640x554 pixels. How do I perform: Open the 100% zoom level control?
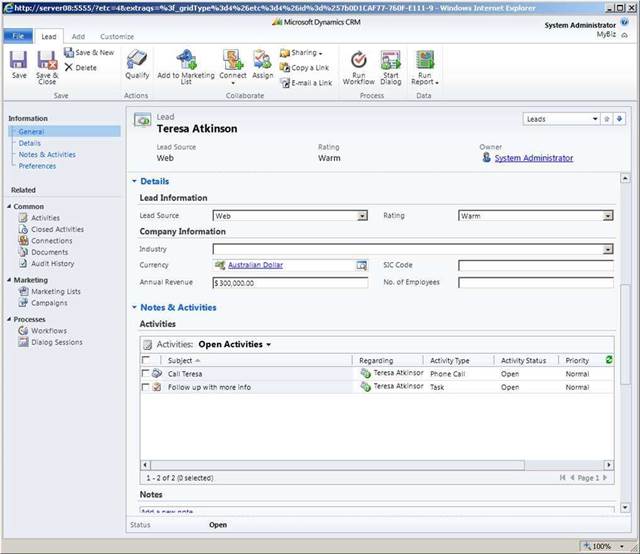(x=605, y=546)
